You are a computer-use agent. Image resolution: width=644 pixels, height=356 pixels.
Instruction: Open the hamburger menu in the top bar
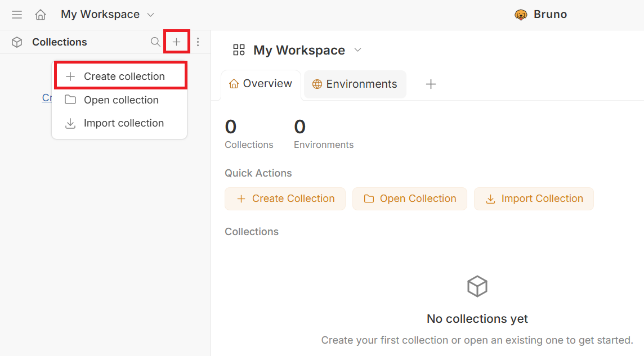[x=17, y=15]
